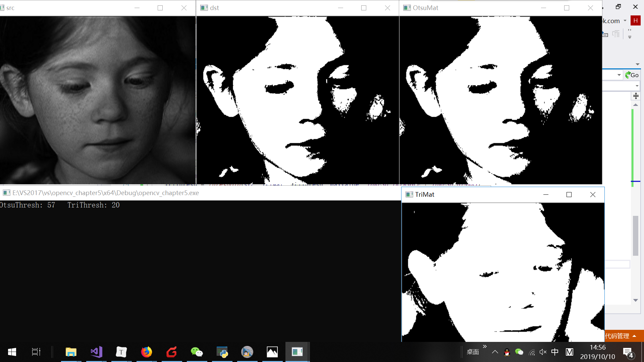Open the 桌面 desktop toolbar in the taskbar

pyautogui.click(x=473, y=352)
